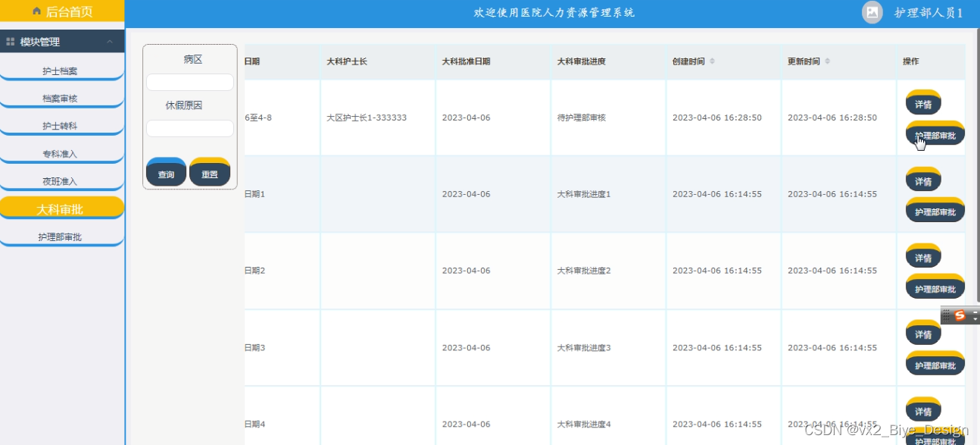Sort by 更新时间 column arrows
Screen dimensions: 980x445
tap(827, 61)
